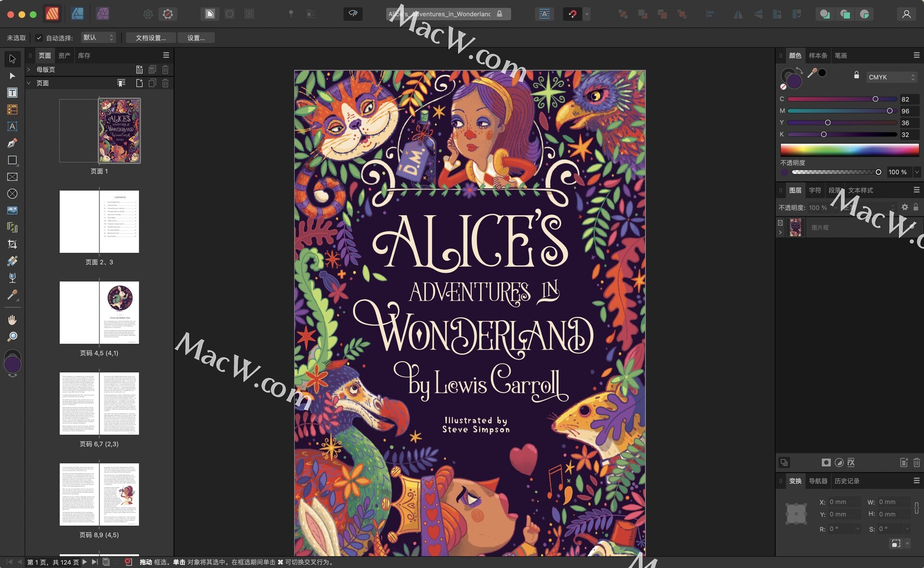Select the Table tool
Viewport: 924px width, 568px height.
click(13, 110)
